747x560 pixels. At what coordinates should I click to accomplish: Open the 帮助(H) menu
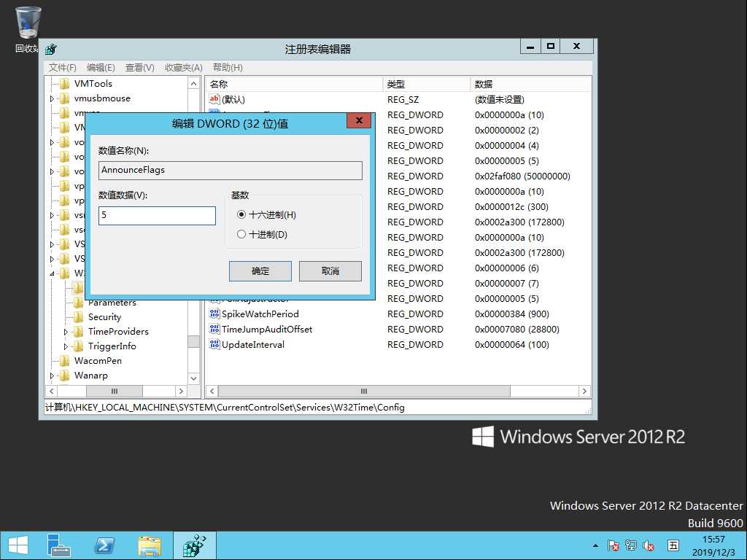click(228, 68)
